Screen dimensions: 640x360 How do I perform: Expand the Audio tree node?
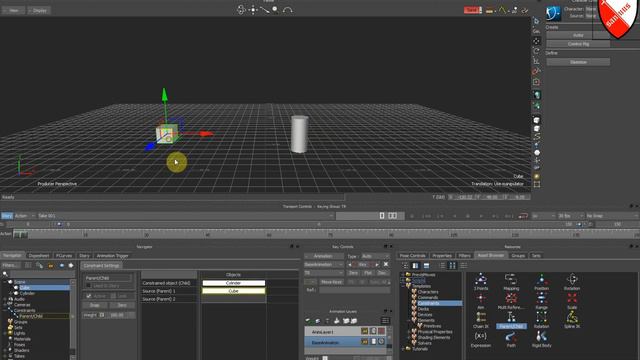pos(5,299)
